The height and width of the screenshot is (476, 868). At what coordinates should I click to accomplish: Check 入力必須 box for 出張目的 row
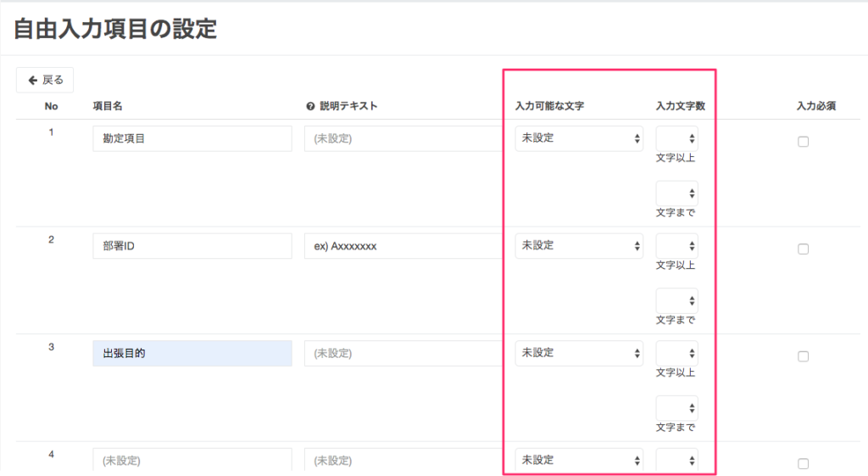point(803,356)
